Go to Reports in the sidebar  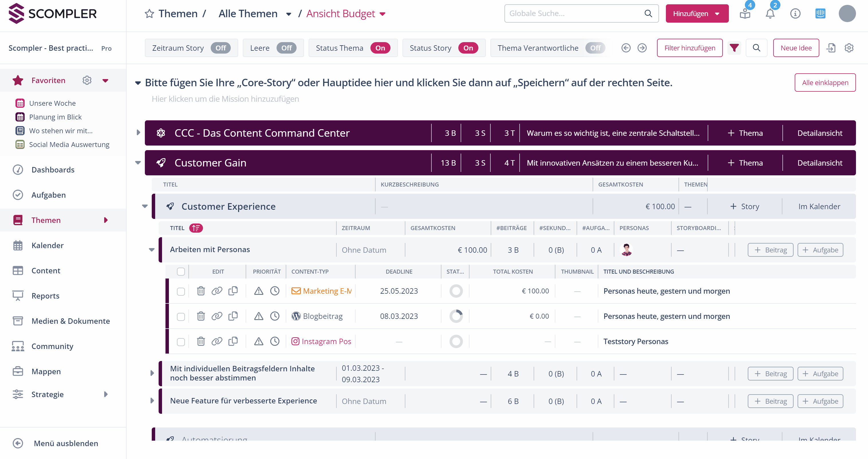coord(45,296)
